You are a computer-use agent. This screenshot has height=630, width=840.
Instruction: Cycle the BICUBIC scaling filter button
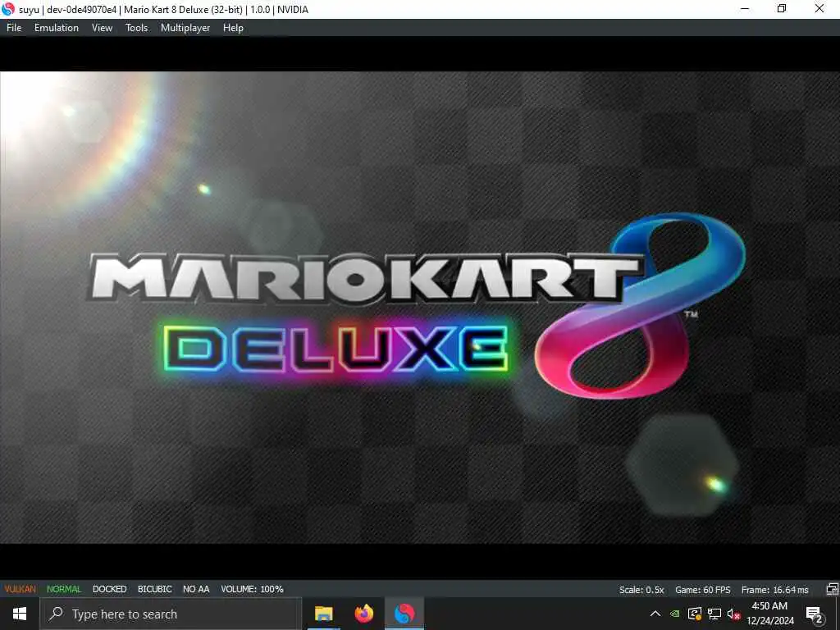[155, 589]
